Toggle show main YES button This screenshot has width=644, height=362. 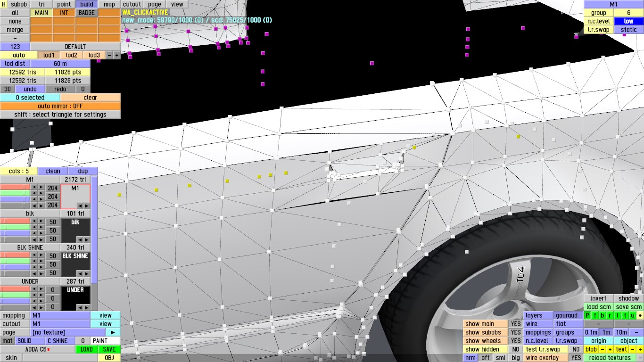click(x=516, y=324)
